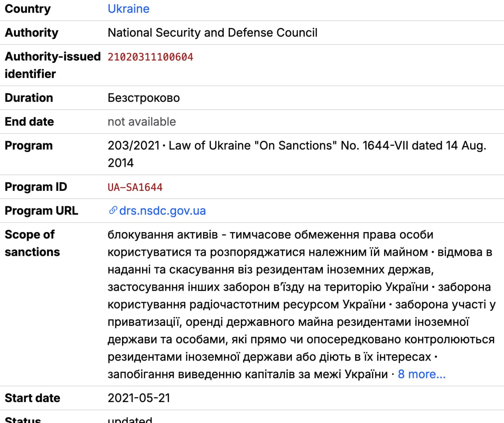Click the "Program ID" row label

(x=36, y=187)
